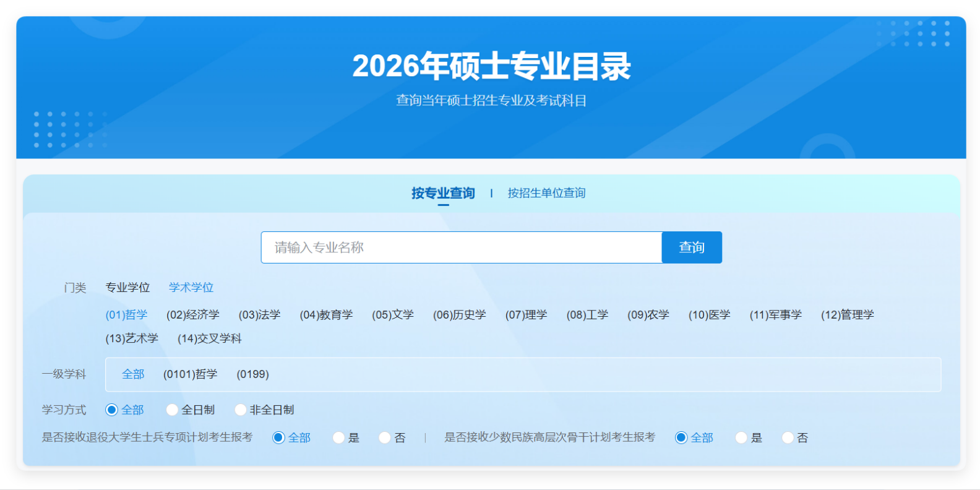Viewport: 980px width, 490px height.
Task: Open the (14)交叉学科 category
Action: [210, 338]
